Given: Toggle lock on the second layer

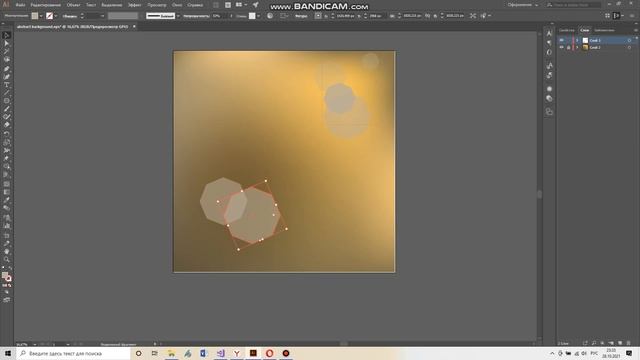Looking at the screenshot, I should (x=569, y=47).
